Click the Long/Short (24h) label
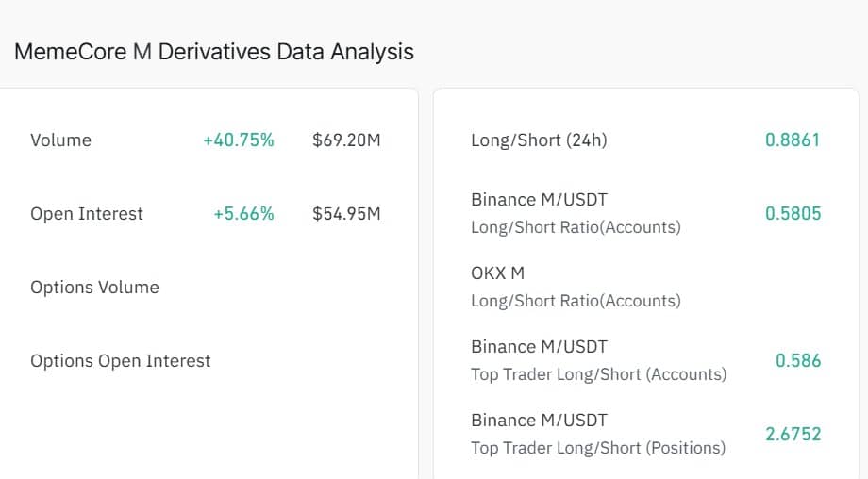Screen dimensions: 868x479 pyautogui.click(x=539, y=140)
